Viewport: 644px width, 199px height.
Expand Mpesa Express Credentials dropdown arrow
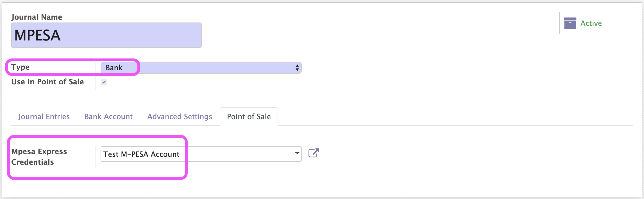pyautogui.click(x=297, y=153)
